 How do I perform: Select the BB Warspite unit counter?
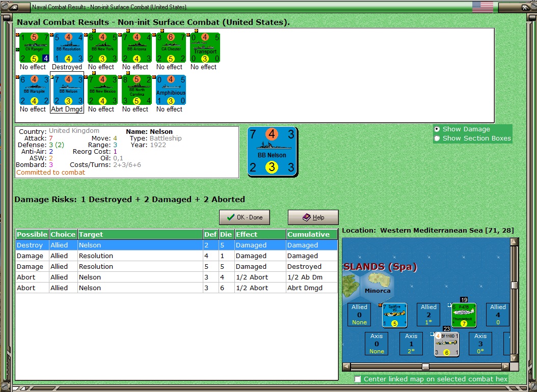(x=34, y=90)
